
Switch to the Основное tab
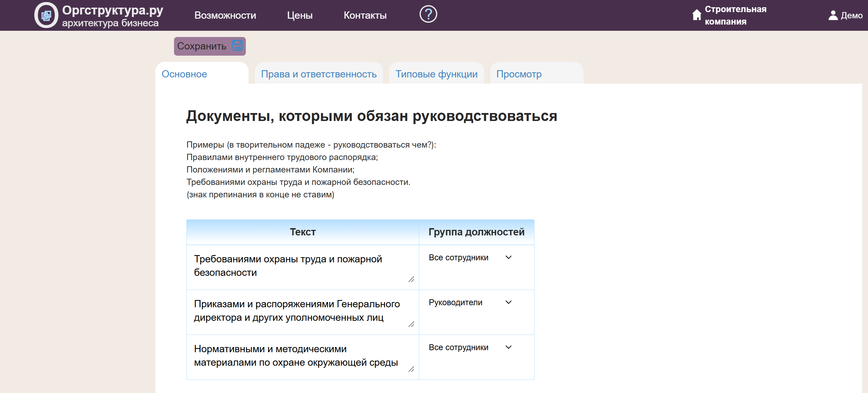(202, 73)
